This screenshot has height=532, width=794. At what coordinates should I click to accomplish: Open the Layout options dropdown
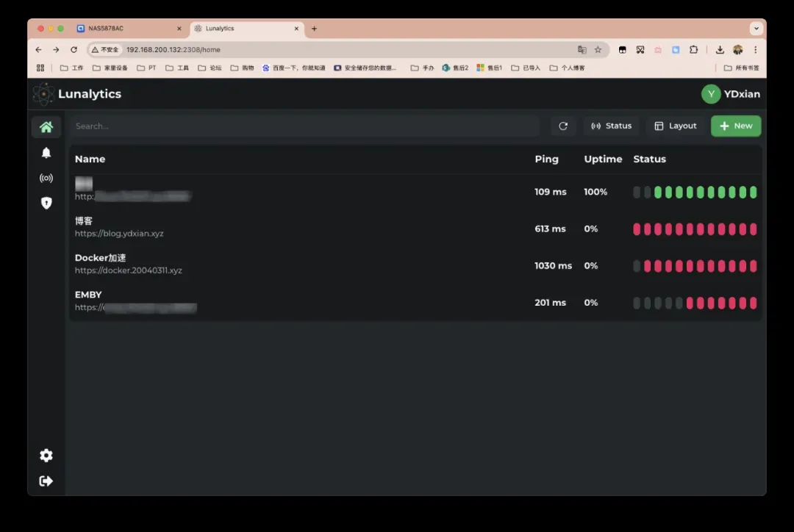[x=675, y=126]
